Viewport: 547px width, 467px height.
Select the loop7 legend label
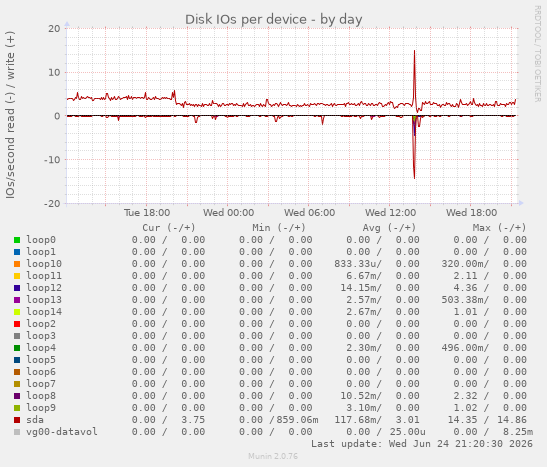41,384
